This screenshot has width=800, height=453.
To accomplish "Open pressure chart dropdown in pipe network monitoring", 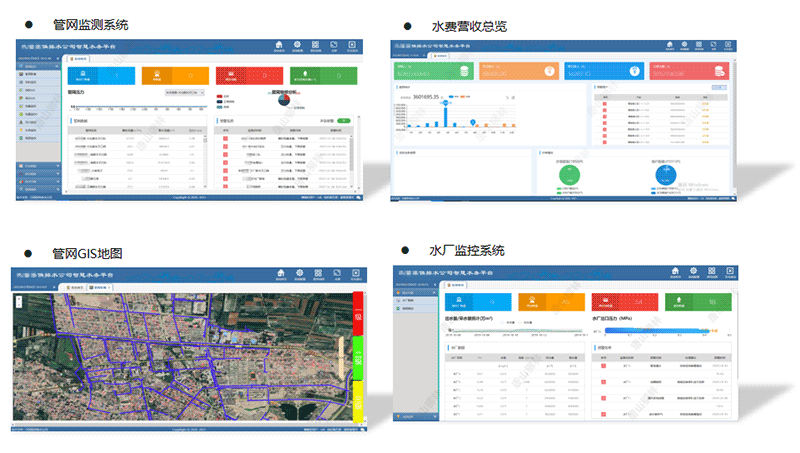I will 186,92.
